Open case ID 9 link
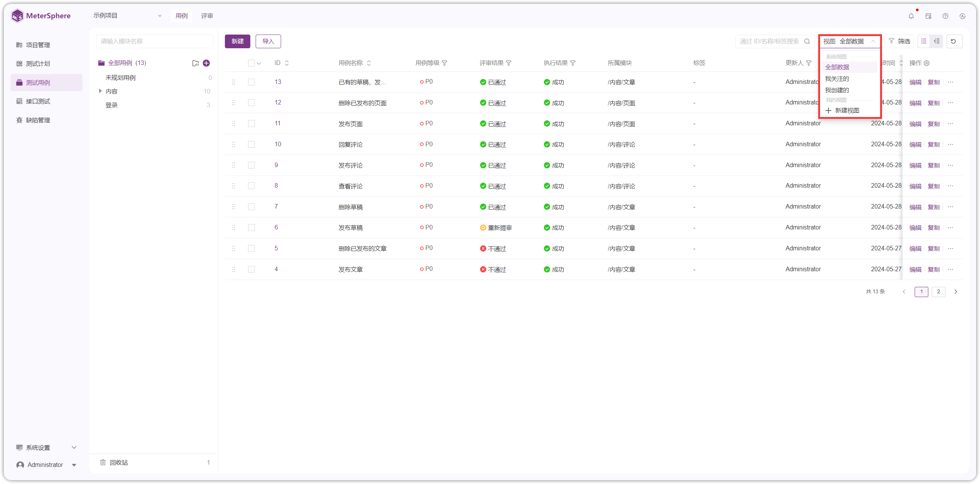Viewport: 980px width, 484px height. 276,165
